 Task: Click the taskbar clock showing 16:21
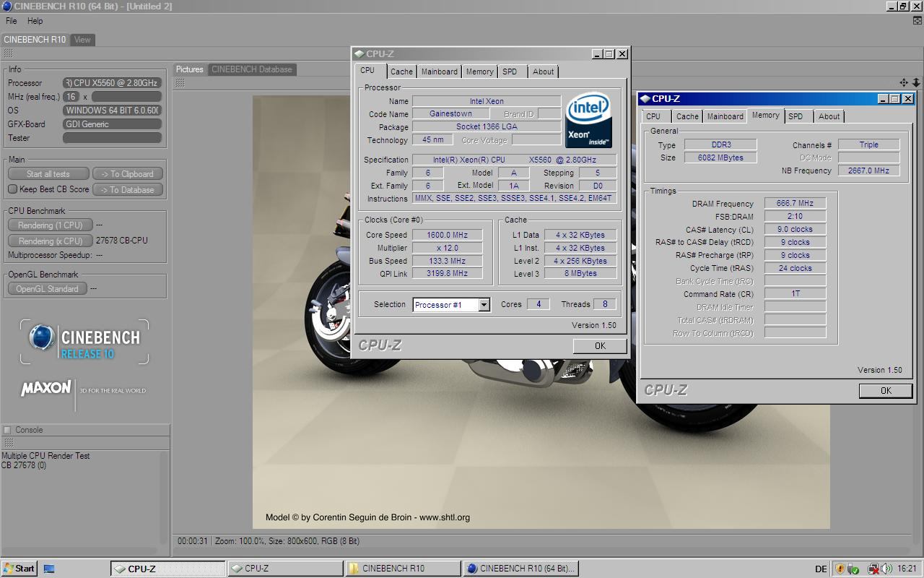[x=907, y=569]
